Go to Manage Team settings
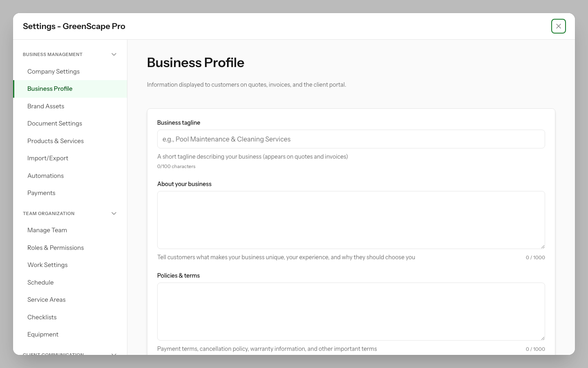588x368 pixels. (x=47, y=230)
